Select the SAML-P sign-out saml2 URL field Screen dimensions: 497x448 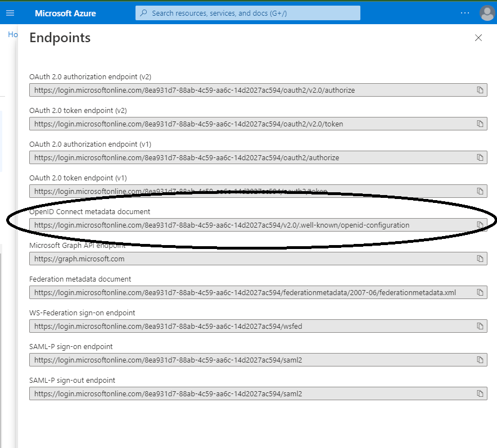click(258, 393)
